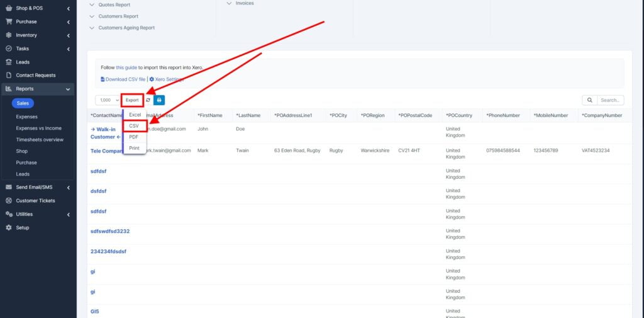Click the Purchase cart icon in sidebar
The width and height of the screenshot is (644, 318).
pos(9,22)
